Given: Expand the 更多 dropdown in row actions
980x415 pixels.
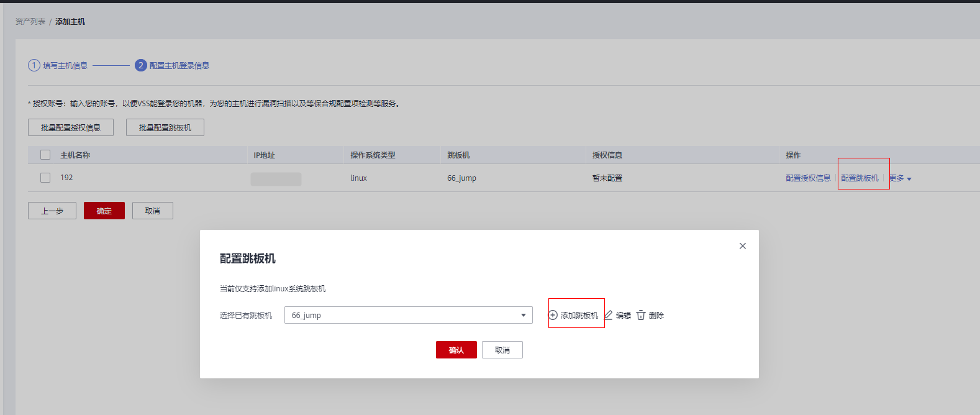Looking at the screenshot, I should coord(900,178).
